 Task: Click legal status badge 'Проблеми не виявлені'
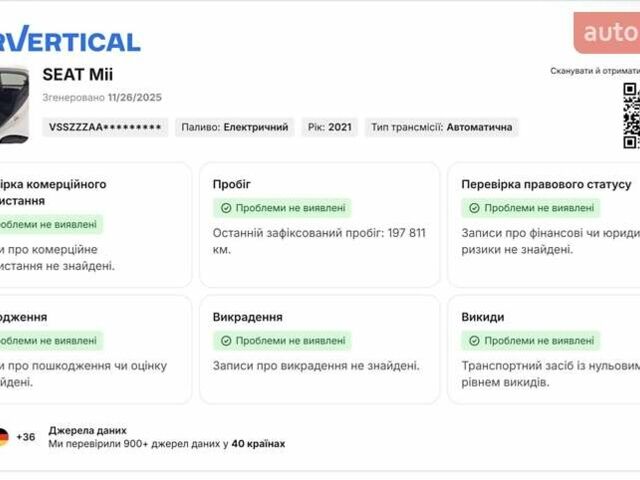531,208
